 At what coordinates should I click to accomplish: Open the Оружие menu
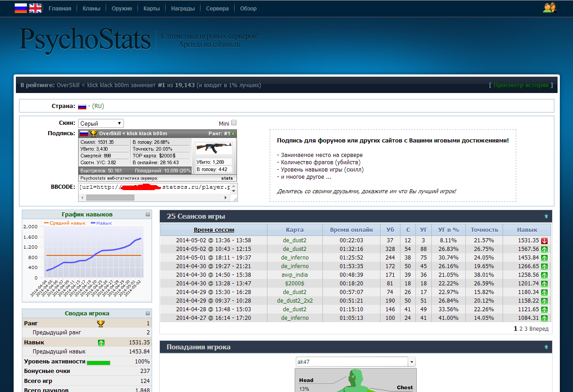tap(122, 8)
